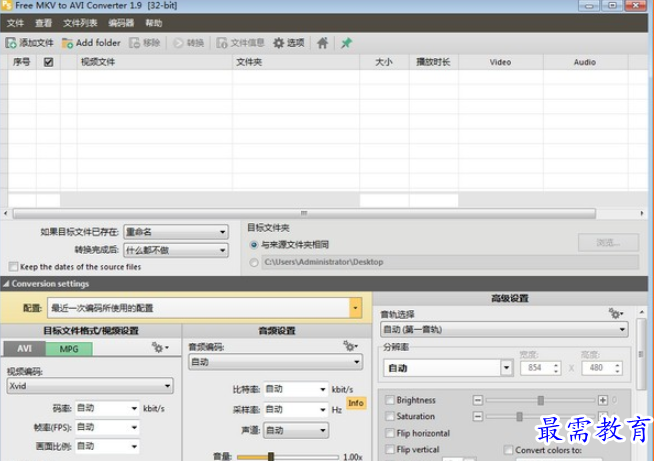Enable the Saturation checkbox
Image resolution: width=659 pixels, height=461 pixels.
click(390, 416)
